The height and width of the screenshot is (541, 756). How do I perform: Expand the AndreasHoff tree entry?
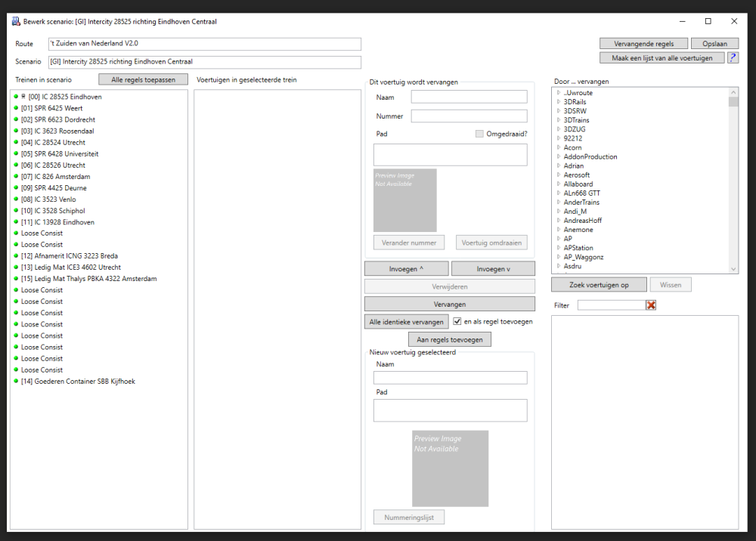(x=559, y=221)
